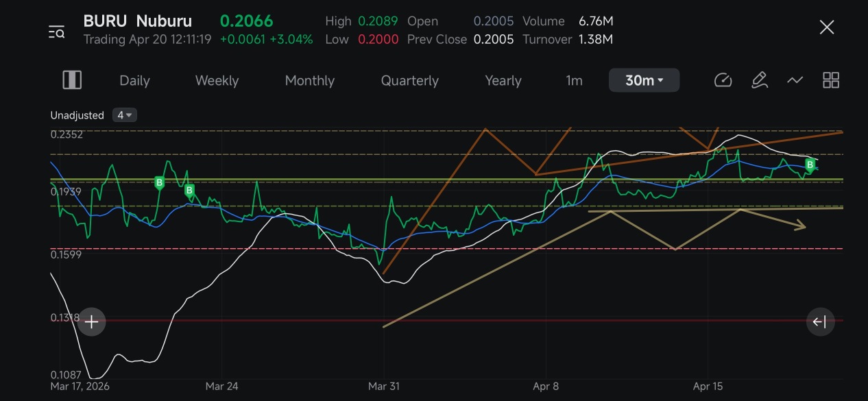Open the stock search list icon
The width and height of the screenshot is (868, 401).
(56, 32)
